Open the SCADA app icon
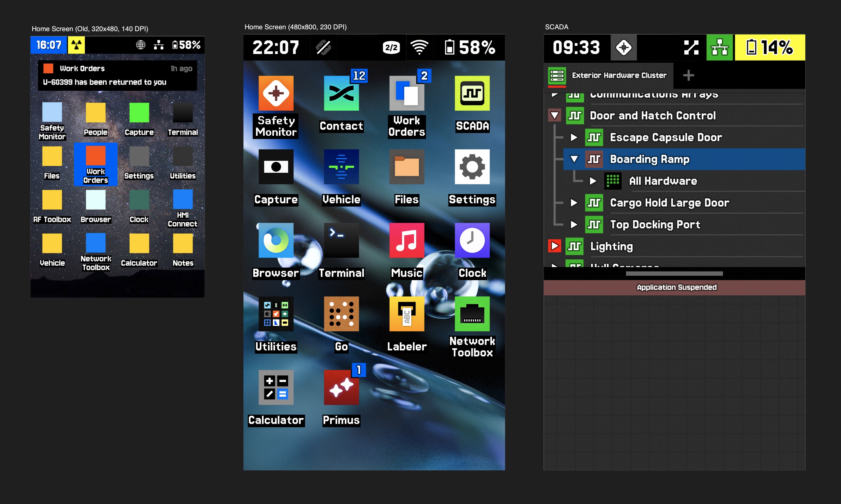 [x=472, y=93]
